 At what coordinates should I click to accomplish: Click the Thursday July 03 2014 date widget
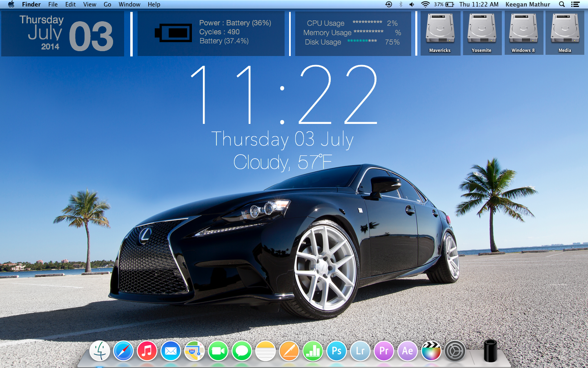click(63, 34)
